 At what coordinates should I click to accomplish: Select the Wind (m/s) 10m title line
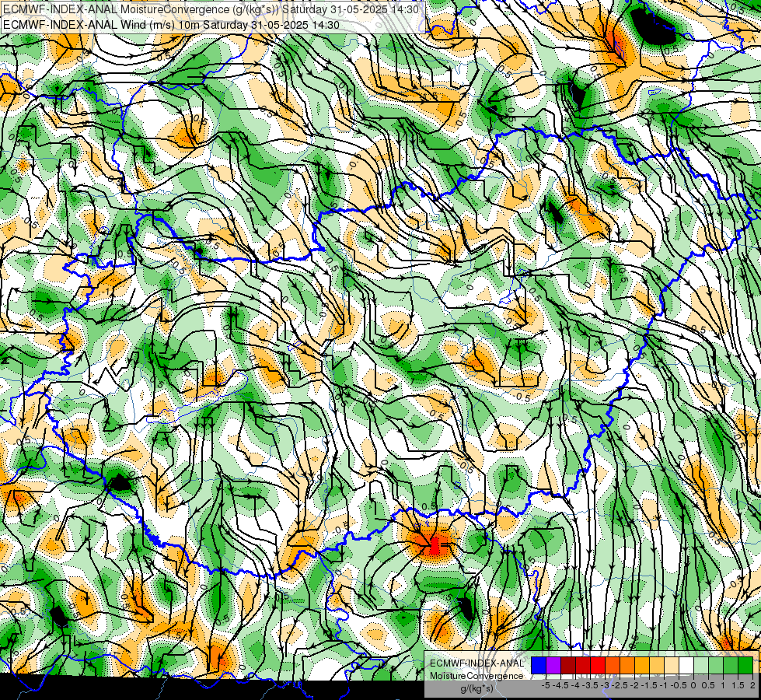coord(171,25)
